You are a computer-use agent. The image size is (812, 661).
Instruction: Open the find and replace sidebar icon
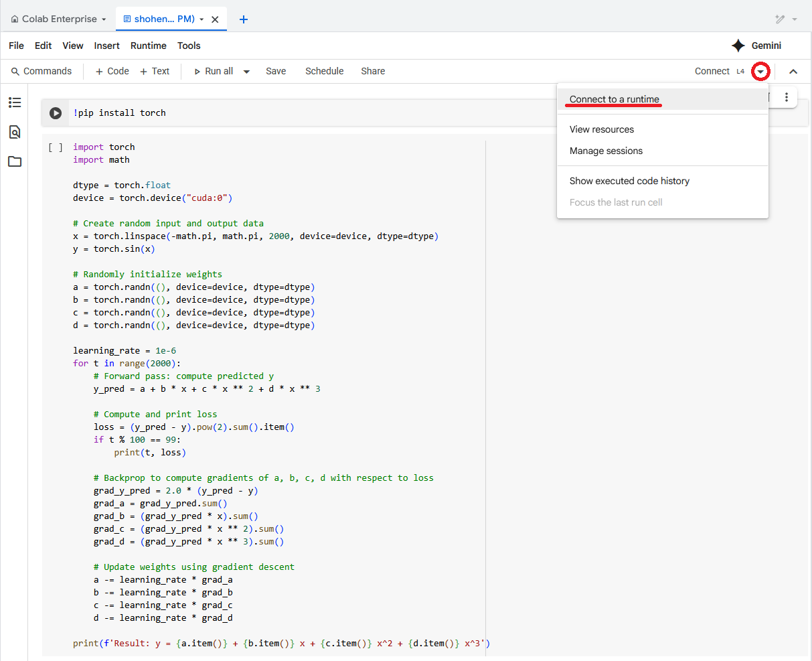point(15,132)
